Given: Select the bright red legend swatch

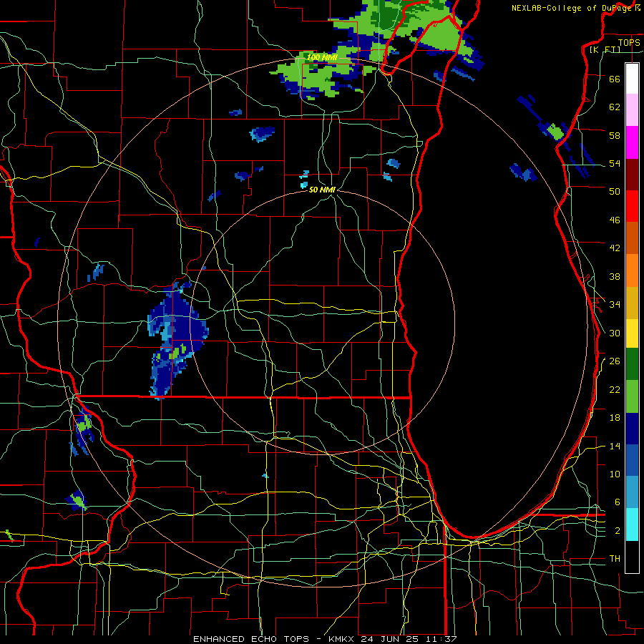Looking at the screenshot, I should (632, 206).
